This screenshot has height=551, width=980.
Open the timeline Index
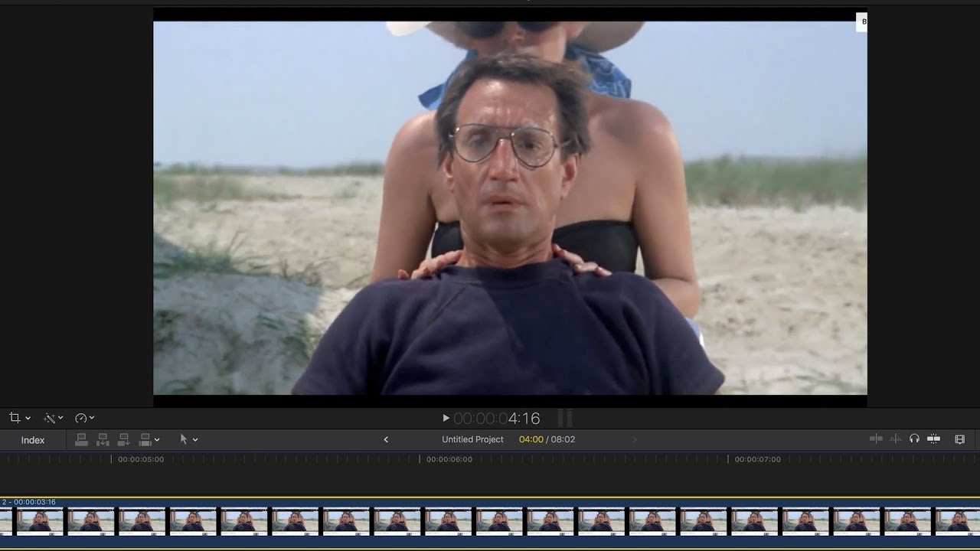[33, 440]
